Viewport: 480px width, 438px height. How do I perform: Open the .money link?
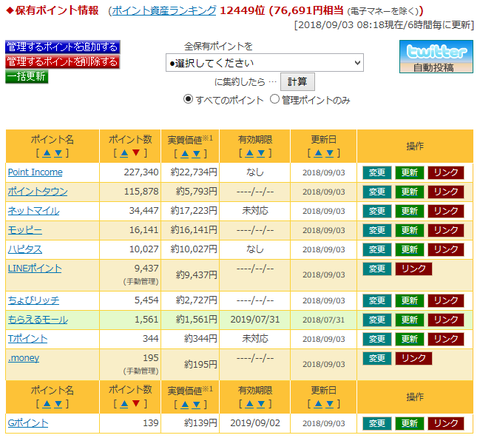[23, 358]
